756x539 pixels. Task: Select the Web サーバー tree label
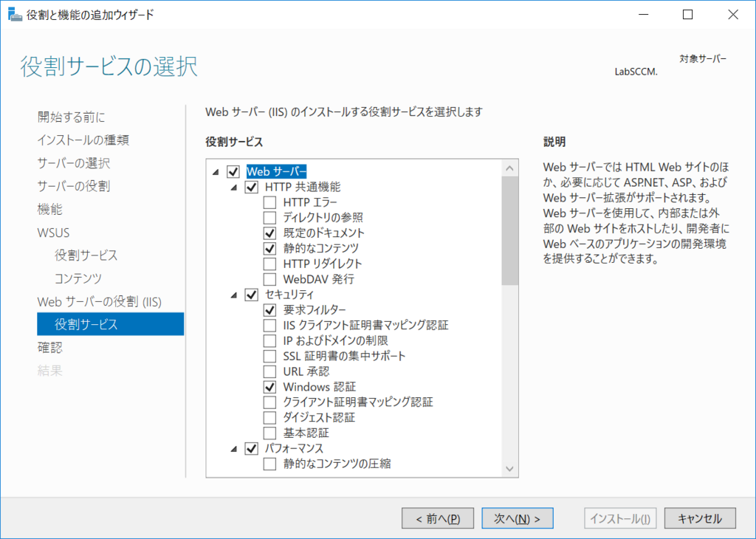coord(276,171)
